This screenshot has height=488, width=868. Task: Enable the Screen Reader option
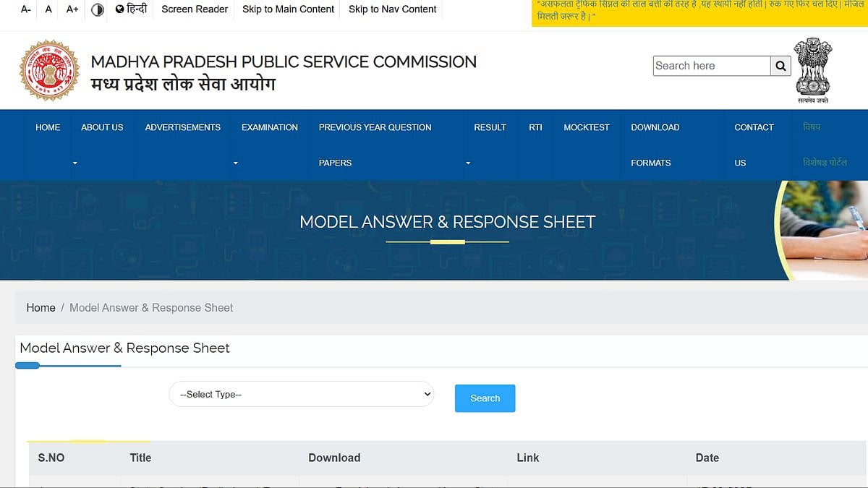click(195, 9)
